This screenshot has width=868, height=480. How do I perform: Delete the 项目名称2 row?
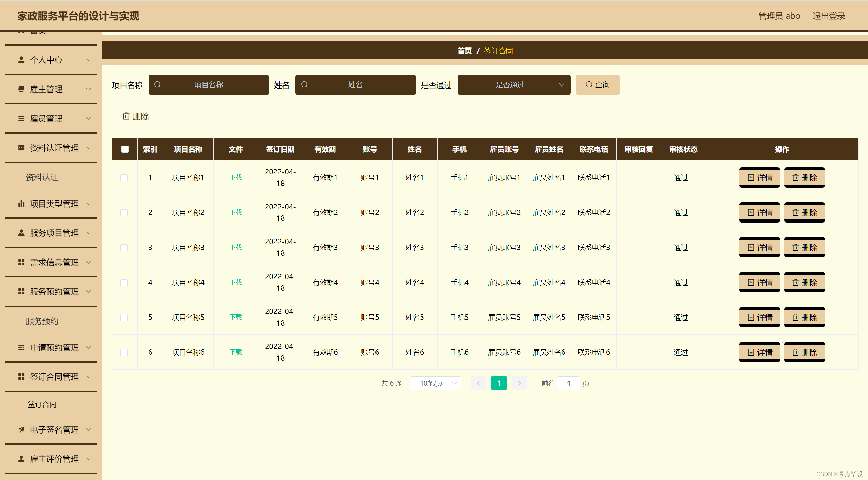click(x=805, y=212)
